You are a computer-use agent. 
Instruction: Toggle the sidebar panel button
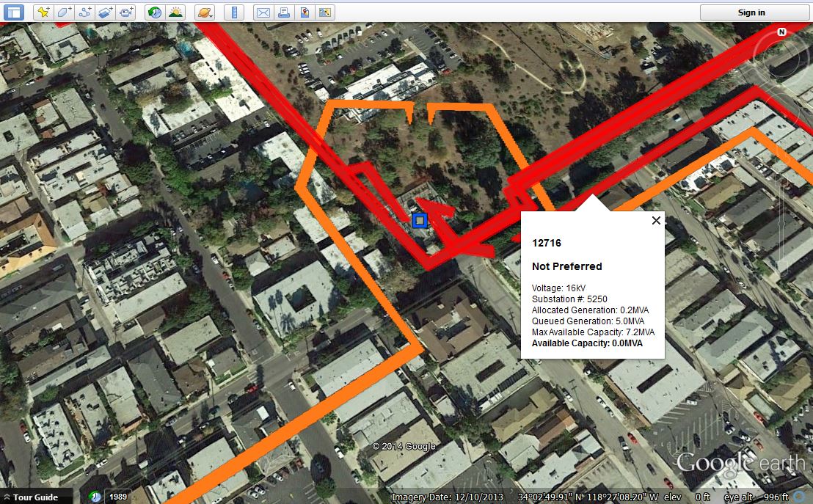(x=13, y=12)
